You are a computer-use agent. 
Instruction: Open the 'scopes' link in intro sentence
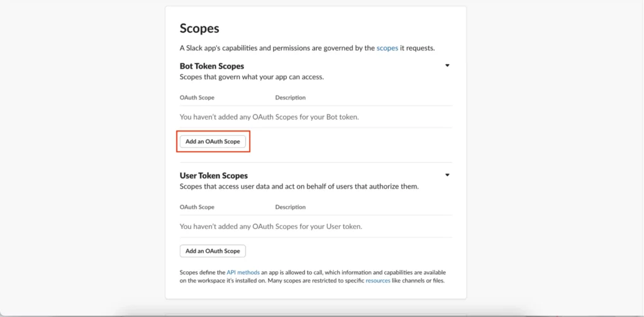[387, 48]
